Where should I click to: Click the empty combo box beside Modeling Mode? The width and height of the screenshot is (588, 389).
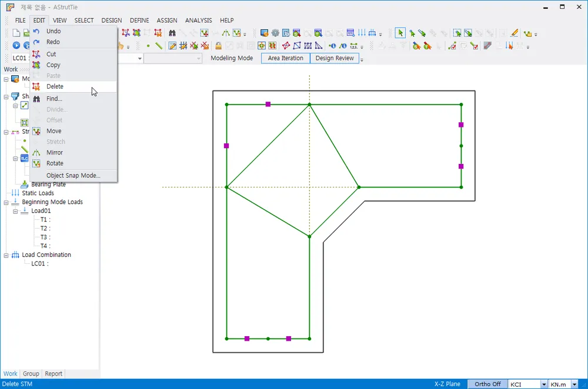[173, 58]
